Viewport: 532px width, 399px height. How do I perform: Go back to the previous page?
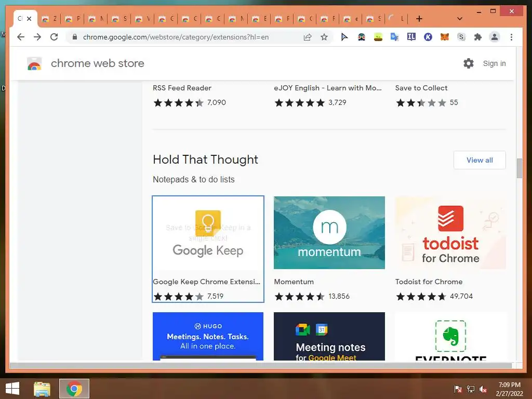pyautogui.click(x=21, y=37)
